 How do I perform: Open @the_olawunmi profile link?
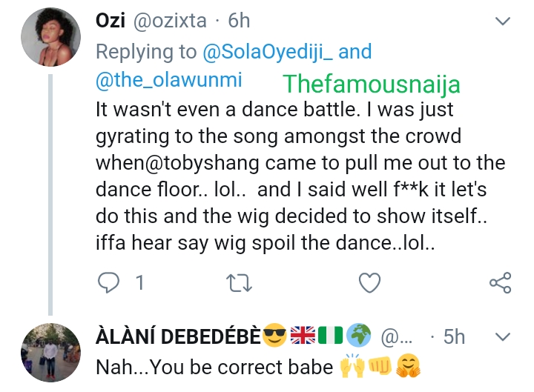pos(169,81)
